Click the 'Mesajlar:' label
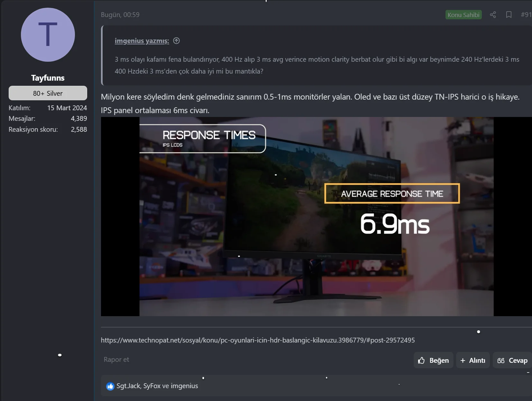The height and width of the screenshot is (401, 532). (22, 119)
